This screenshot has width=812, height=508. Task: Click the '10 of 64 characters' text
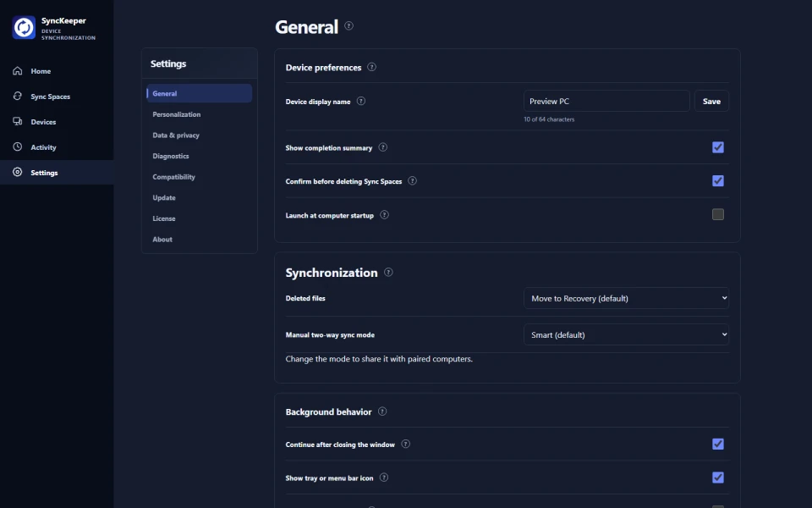point(549,119)
